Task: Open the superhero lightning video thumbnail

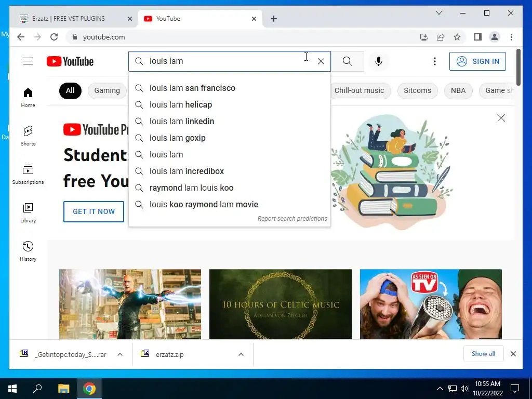Action: (130, 304)
